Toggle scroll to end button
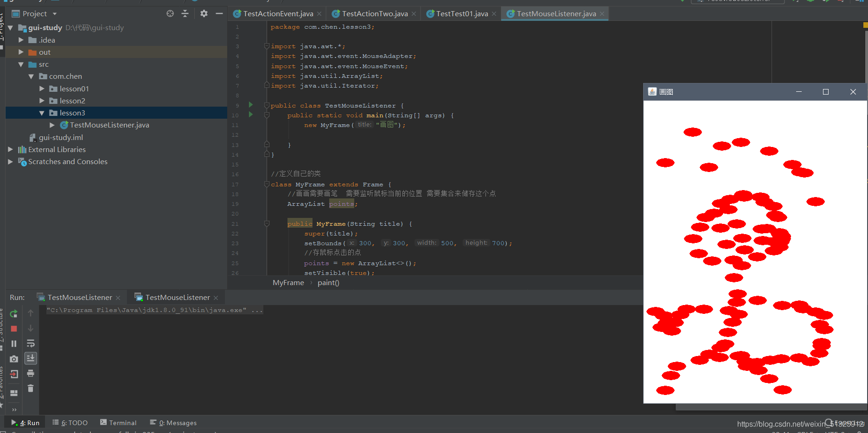The height and width of the screenshot is (433, 868). tap(31, 358)
